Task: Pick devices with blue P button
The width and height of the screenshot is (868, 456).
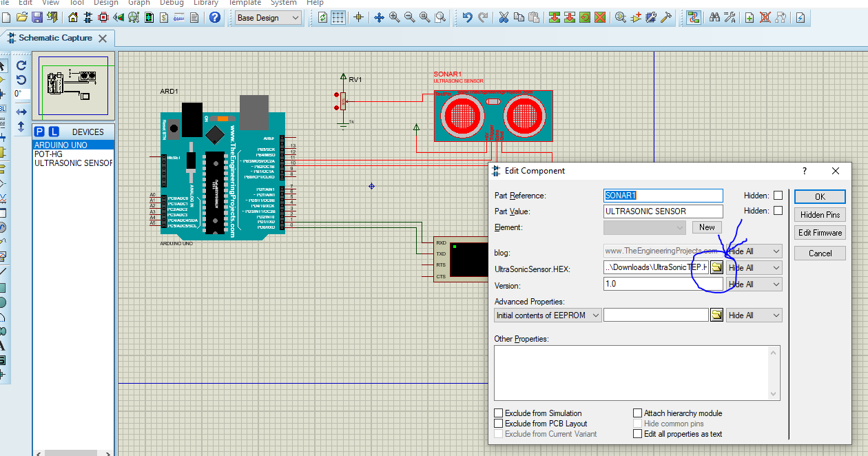Action: coord(39,132)
